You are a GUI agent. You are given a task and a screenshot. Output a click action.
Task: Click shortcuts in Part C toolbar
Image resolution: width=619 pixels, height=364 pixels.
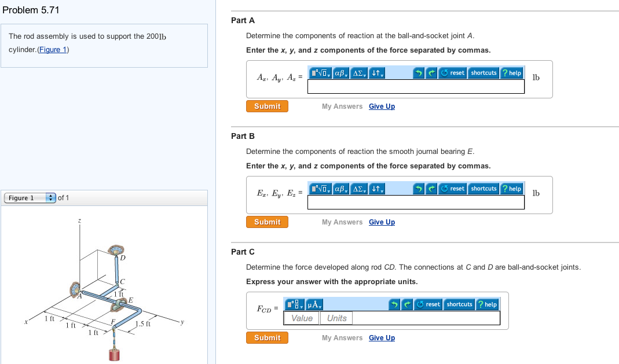[459, 304]
